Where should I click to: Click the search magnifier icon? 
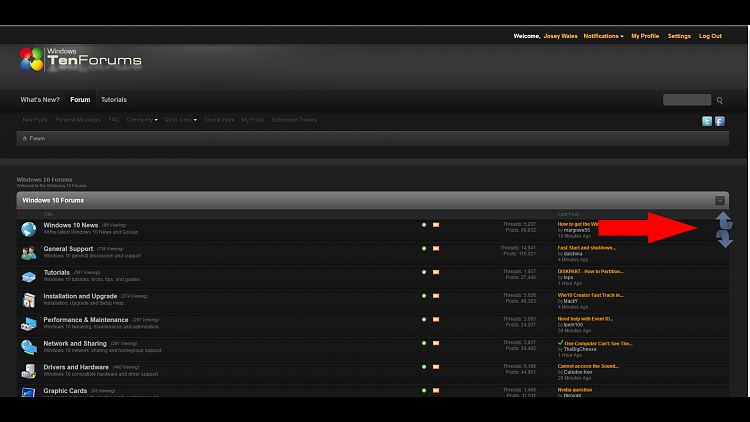pyautogui.click(x=719, y=100)
